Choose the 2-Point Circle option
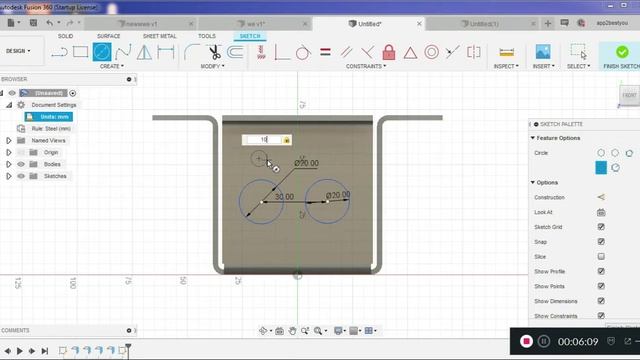The image size is (640, 360). [x=615, y=153]
